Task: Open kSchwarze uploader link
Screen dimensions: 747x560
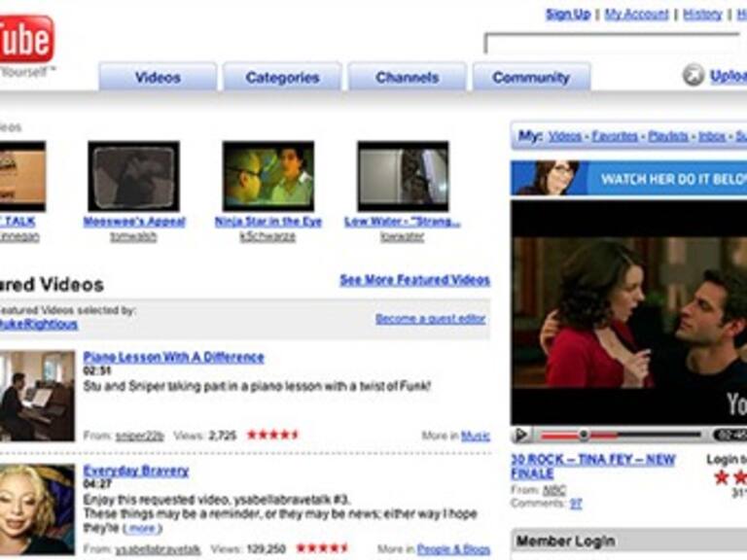Action: click(x=267, y=236)
